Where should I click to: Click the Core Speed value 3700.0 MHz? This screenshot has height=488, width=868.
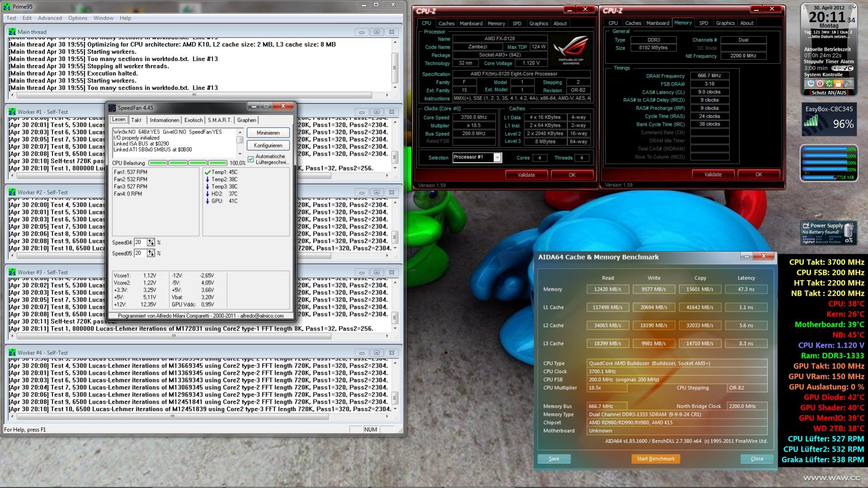[x=474, y=118]
